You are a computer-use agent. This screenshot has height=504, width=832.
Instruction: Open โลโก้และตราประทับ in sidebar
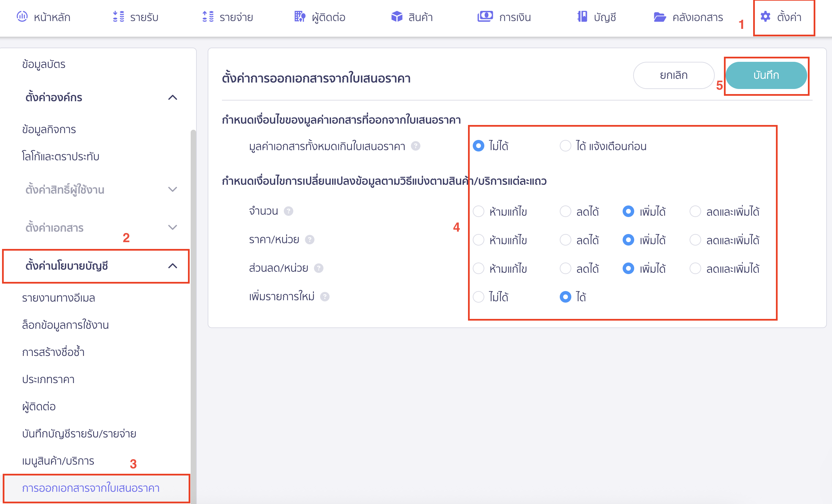[60, 156]
